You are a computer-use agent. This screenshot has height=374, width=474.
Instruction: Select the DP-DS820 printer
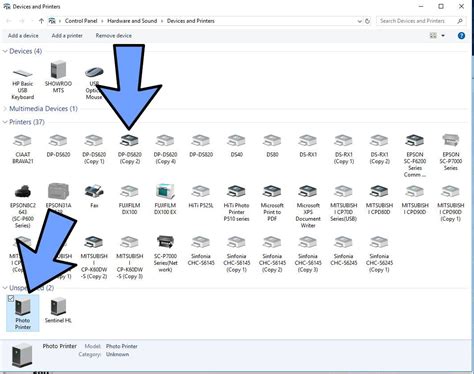pos(201,146)
